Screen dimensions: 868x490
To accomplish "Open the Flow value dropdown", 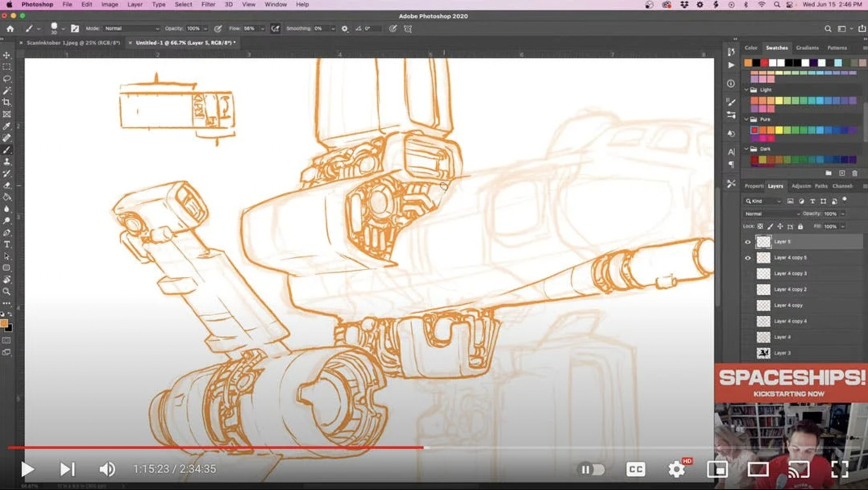I will pos(262,29).
